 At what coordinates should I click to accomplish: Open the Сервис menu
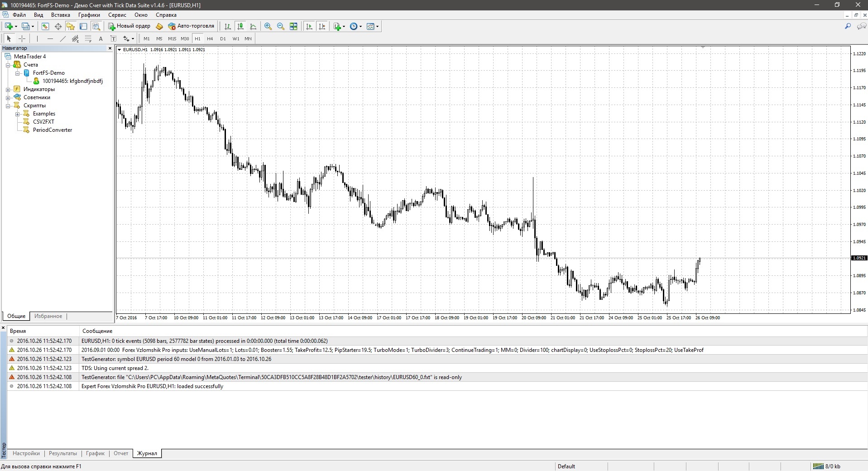click(117, 15)
